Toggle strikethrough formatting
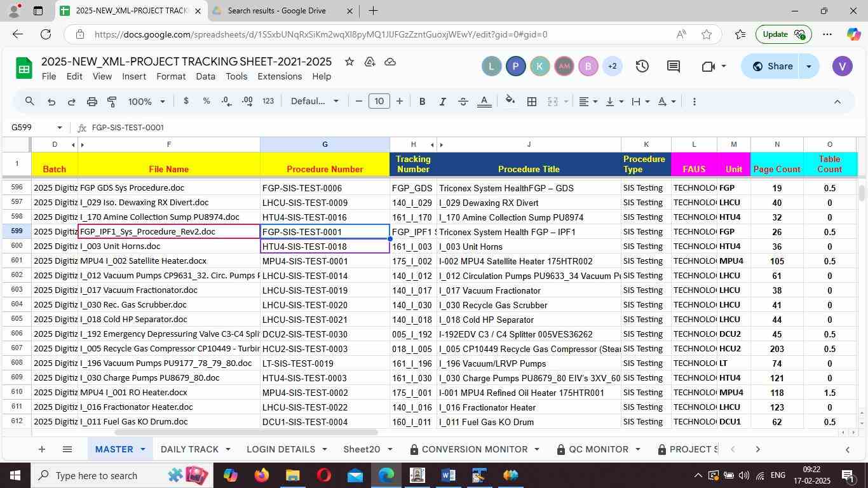This screenshot has height=488, width=868. click(463, 101)
